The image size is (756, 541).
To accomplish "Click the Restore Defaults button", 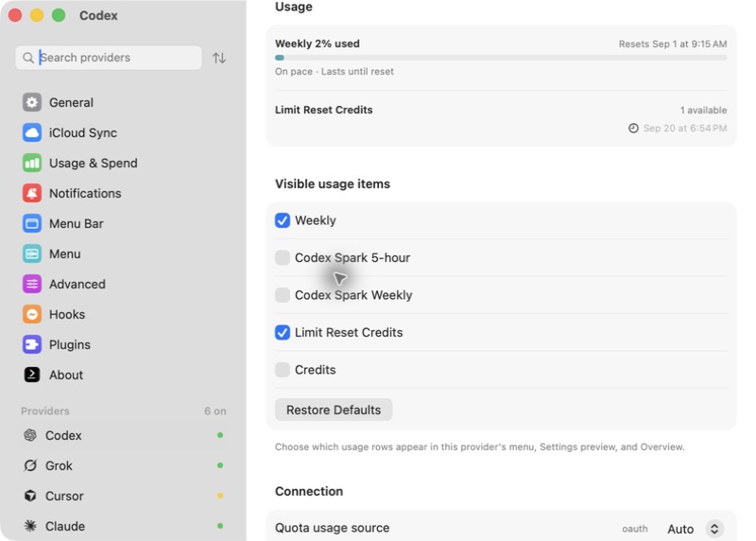I will click(334, 410).
